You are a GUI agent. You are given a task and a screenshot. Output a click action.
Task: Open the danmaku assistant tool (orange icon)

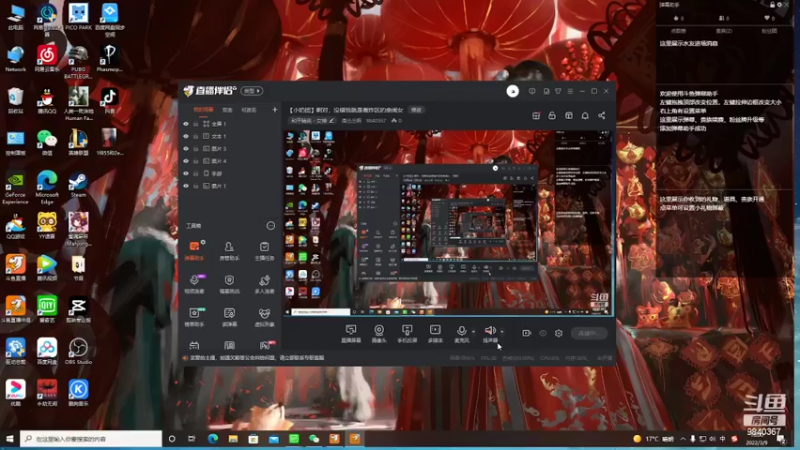coord(194,251)
